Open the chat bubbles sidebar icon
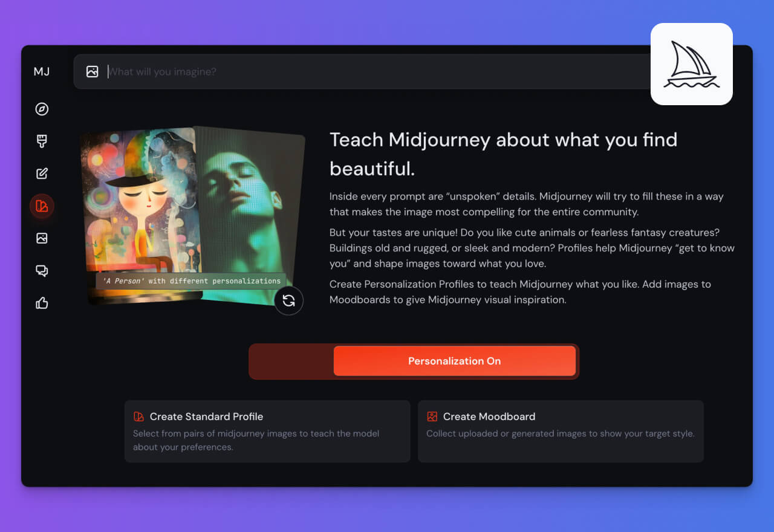774x532 pixels. tap(42, 271)
